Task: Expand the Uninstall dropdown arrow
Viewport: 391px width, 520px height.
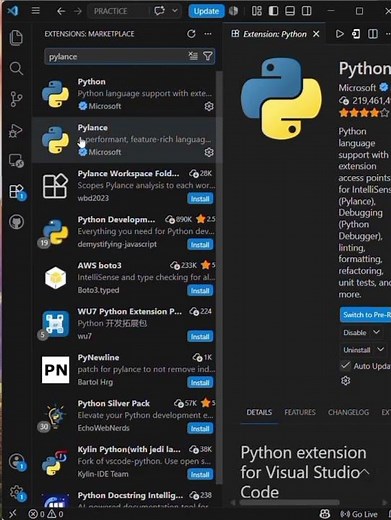Action: point(380,349)
